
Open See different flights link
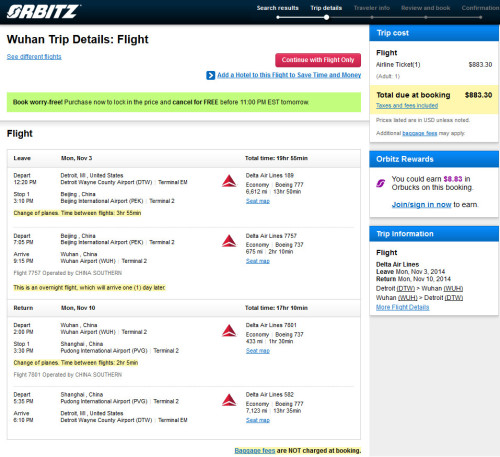click(34, 57)
